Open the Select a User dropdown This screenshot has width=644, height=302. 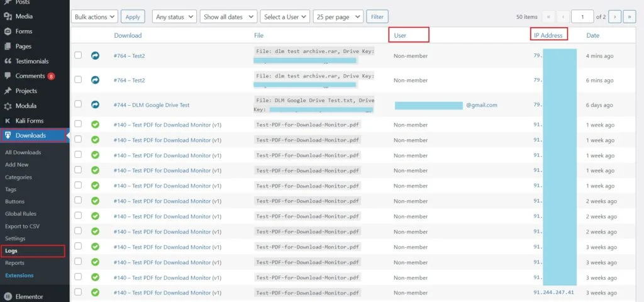click(285, 17)
